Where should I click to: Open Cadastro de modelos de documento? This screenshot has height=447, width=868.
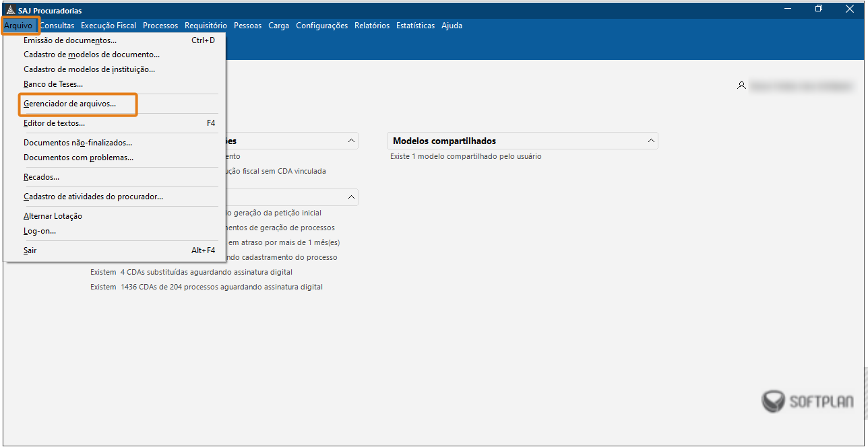(x=92, y=55)
